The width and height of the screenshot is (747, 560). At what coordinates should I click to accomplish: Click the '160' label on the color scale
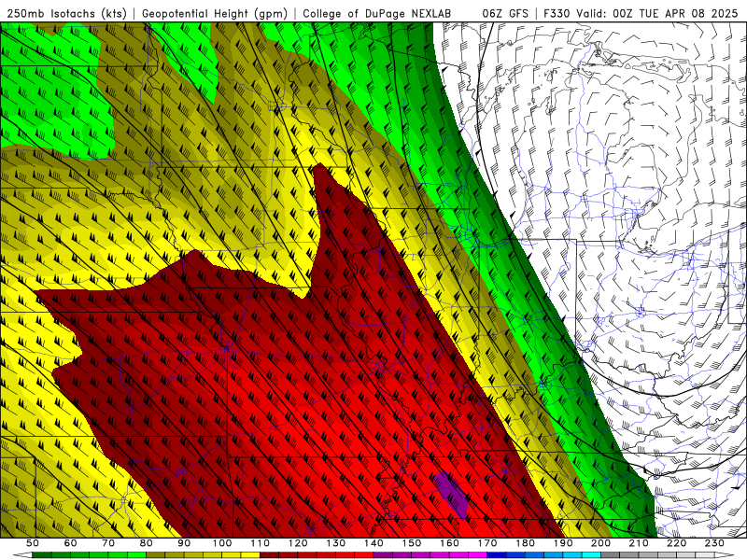(x=449, y=543)
